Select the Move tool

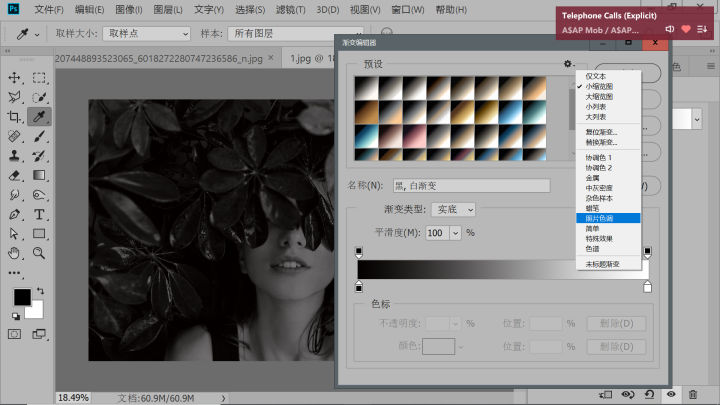[x=15, y=77]
